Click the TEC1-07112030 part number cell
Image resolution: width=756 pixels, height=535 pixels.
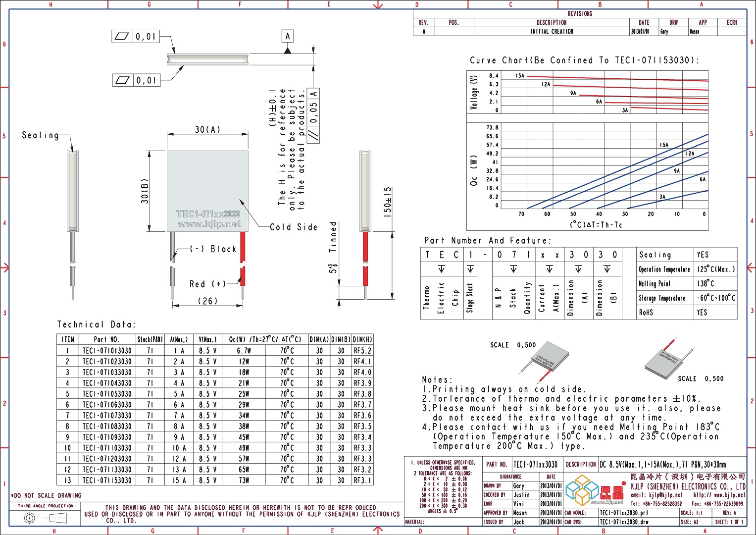pos(107,459)
